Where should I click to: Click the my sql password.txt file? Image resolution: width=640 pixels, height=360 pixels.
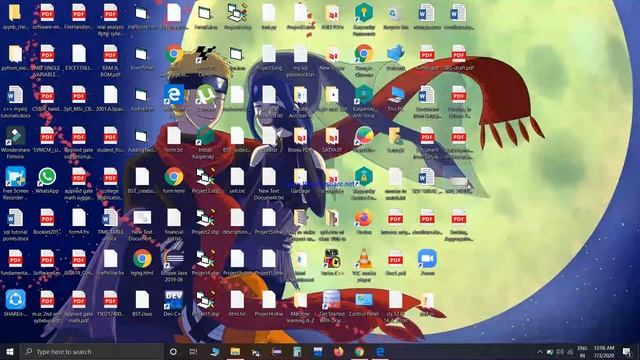tap(300, 60)
